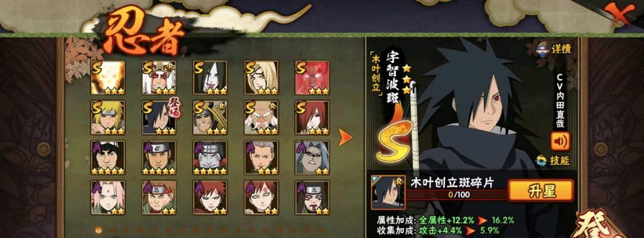
Task: Select Orochimaru portrait in top row
Action: (210, 77)
